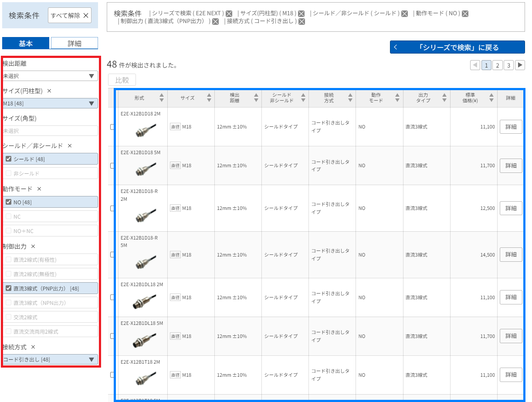
Task: Remove the 直流3線式 PNP出力 condition tag
Action: coord(215,21)
